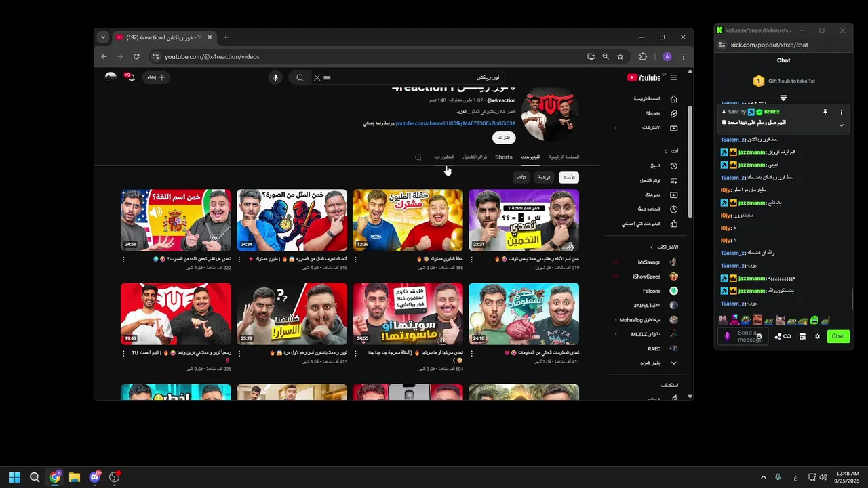
Task: Open Chrome profile avatar A
Action: 667,56
